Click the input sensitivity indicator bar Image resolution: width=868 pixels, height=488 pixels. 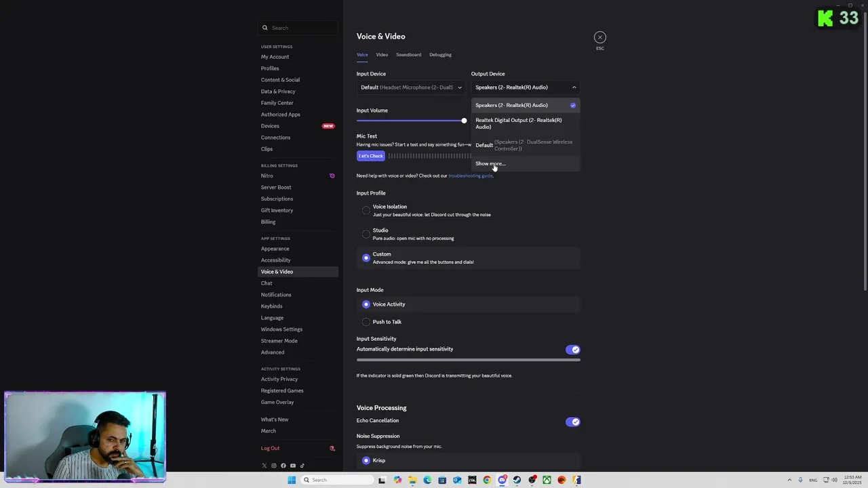point(469,360)
